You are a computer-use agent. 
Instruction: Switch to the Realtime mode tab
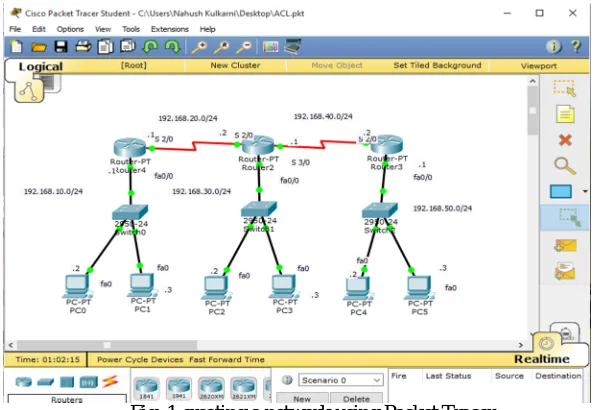(541, 358)
